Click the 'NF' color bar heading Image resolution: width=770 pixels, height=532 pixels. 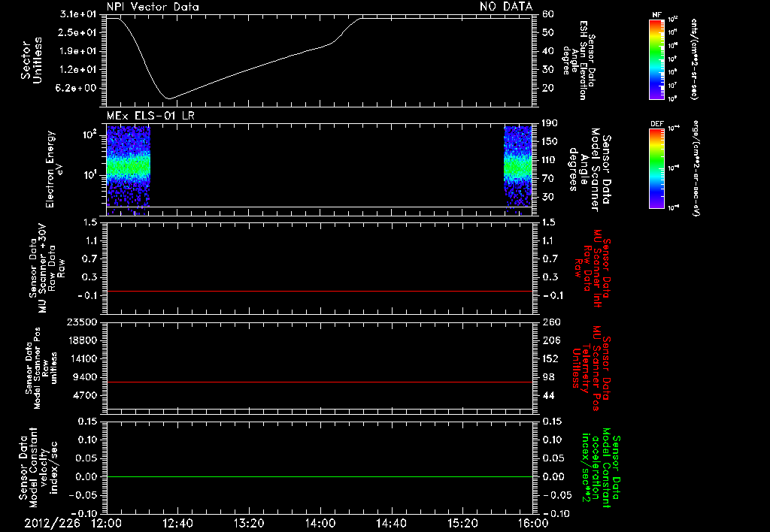[656, 15]
